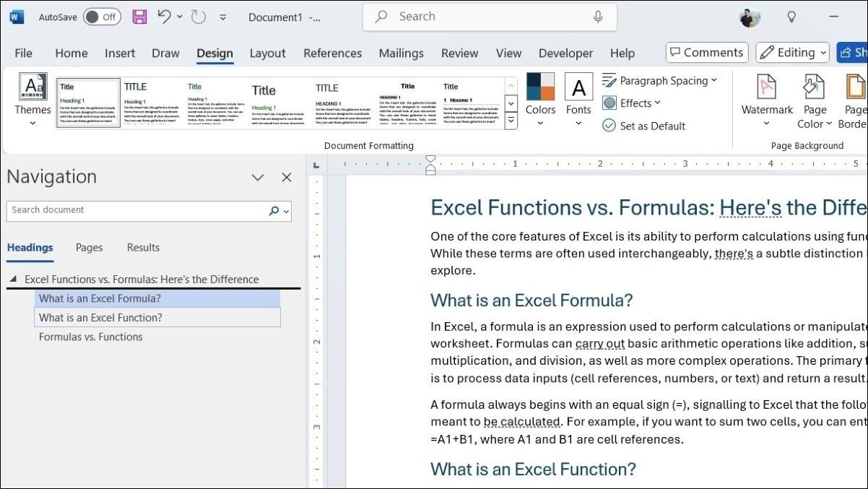Click 'What is an Excel Formula?' heading in document
Screen dimensions: 868x489
tap(531, 300)
